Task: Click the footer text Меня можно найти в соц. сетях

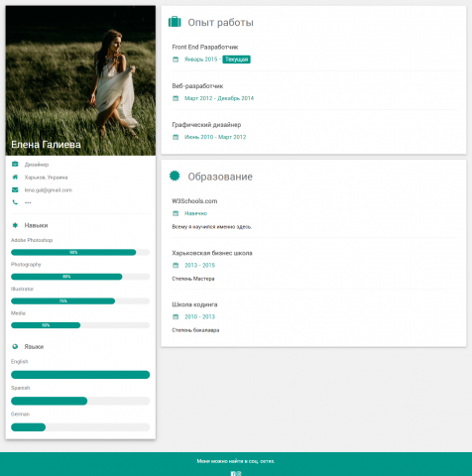Action: 236,461
